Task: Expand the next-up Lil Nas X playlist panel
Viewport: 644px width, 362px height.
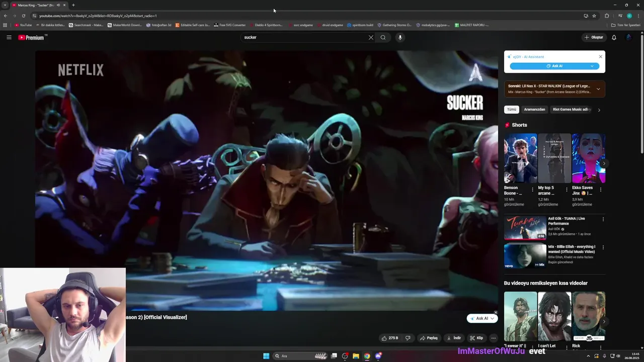Action: tap(598, 89)
